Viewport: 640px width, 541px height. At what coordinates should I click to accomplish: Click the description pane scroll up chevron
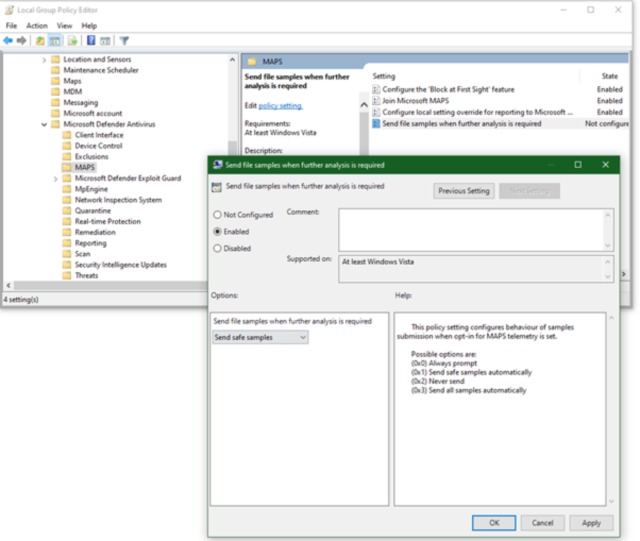(x=364, y=105)
